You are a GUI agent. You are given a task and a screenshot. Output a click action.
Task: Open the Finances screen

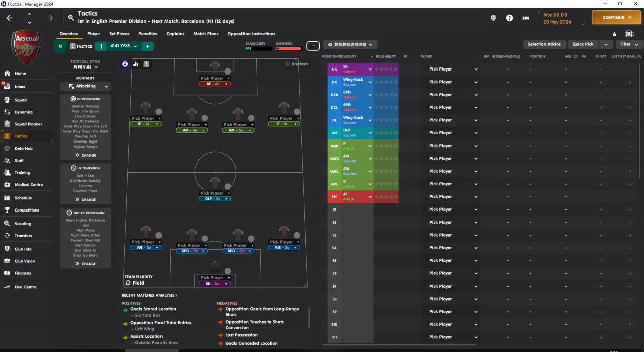point(23,273)
